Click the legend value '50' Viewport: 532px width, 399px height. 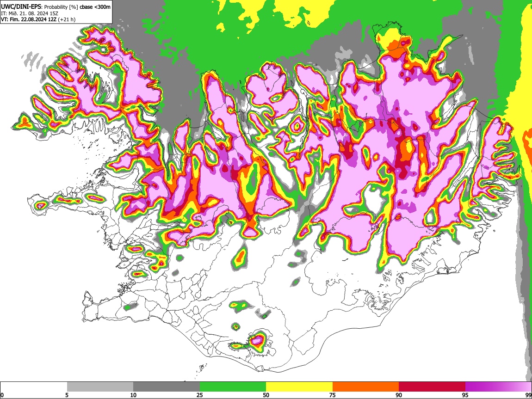(x=266, y=395)
